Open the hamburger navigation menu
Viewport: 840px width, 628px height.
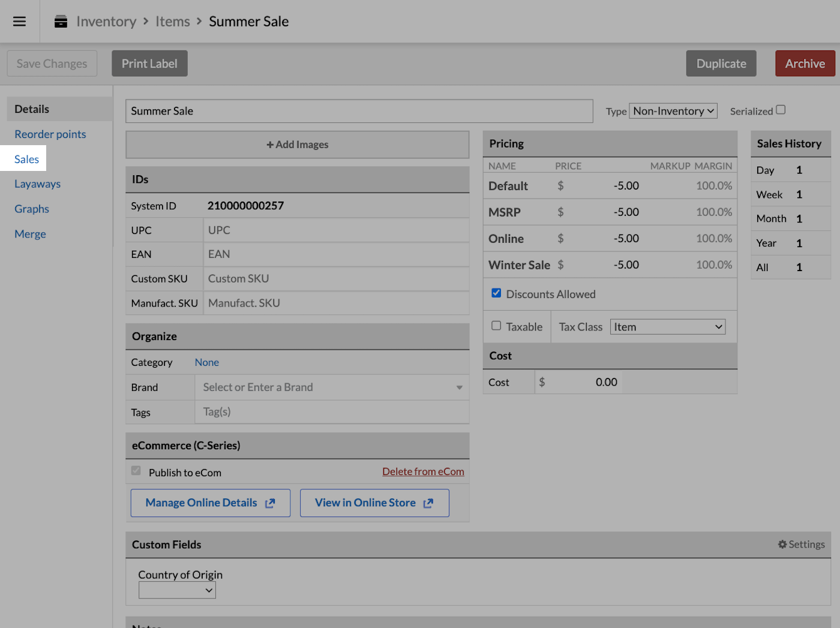click(x=19, y=22)
